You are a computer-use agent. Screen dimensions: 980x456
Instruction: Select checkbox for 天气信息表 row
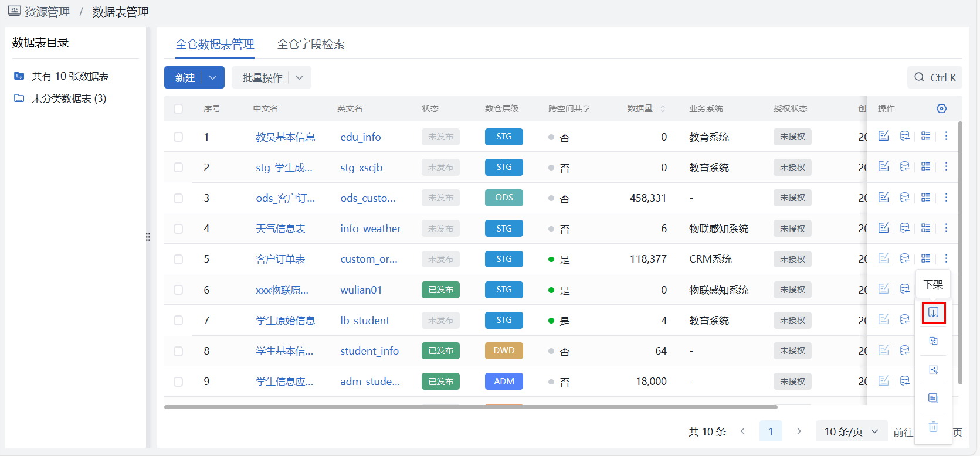pos(178,229)
